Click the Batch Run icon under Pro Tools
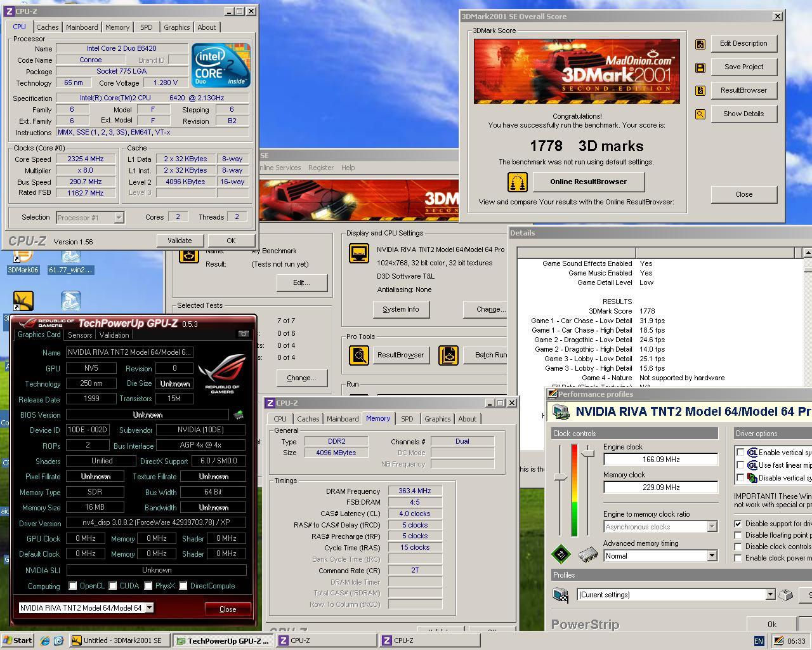This screenshot has height=650, width=812. click(449, 355)
